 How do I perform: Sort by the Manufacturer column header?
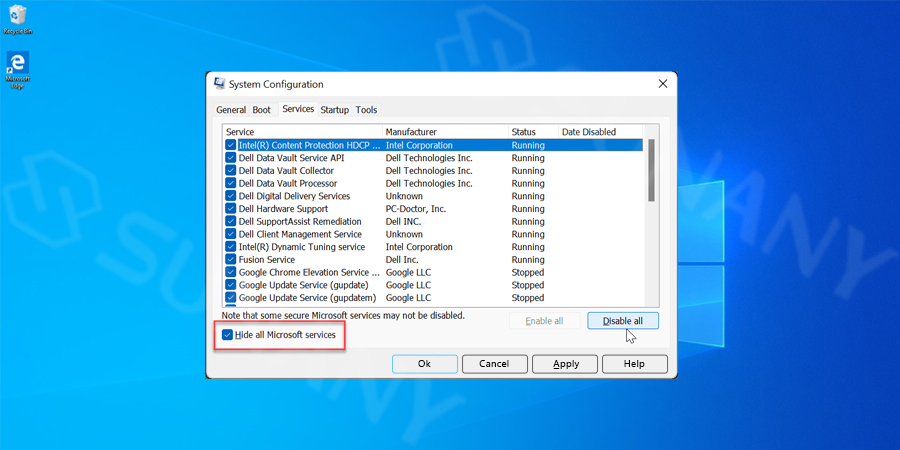(445, 132)
